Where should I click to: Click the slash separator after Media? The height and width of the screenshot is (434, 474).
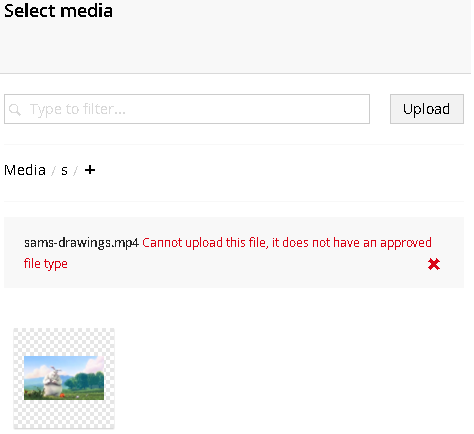point(53,171)
